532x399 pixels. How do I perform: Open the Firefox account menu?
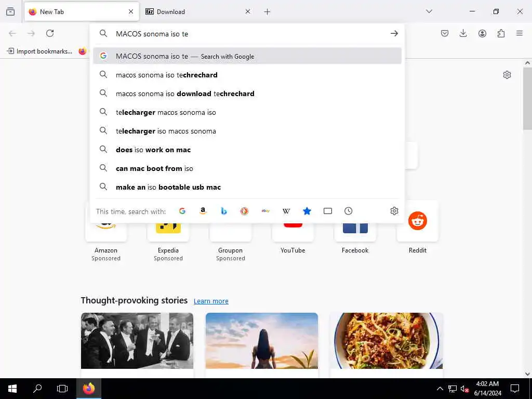482,33
